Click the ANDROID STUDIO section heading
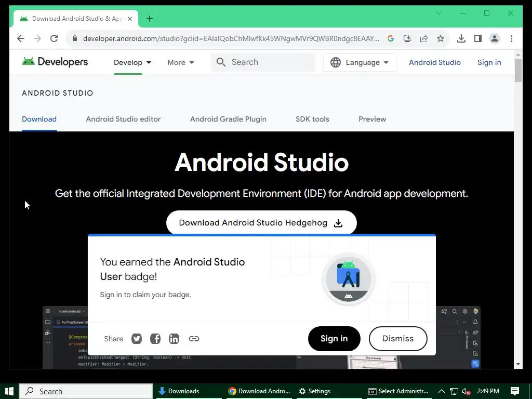The image size is (532, 399). pyautogui.click(x=57, y=93)
